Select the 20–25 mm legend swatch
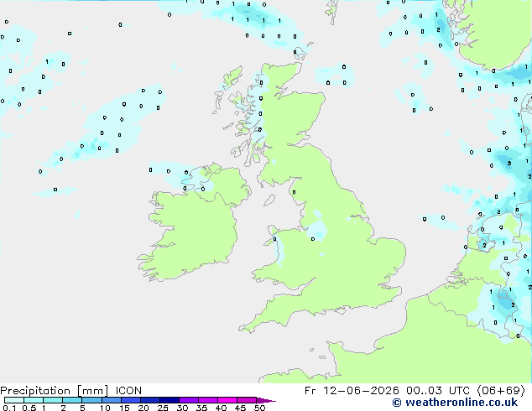Screen dimensions: 532x411 (x=150, y=400)
